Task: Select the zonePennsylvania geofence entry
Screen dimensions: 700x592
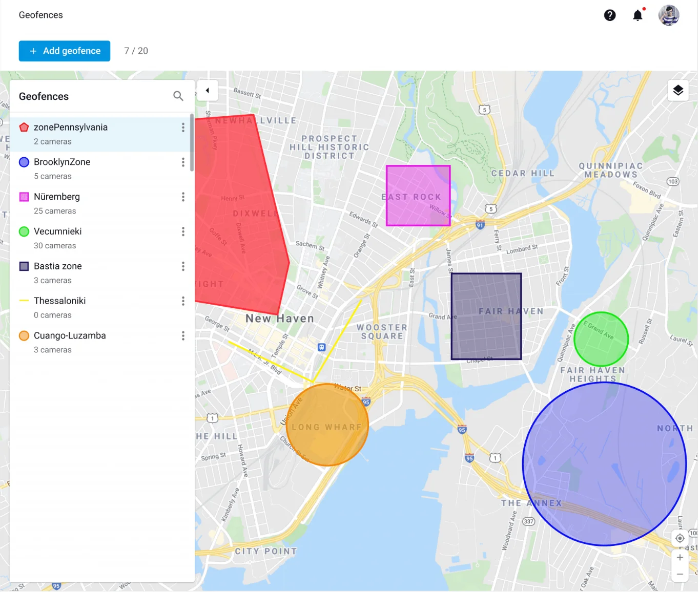Action: [71, 127]
